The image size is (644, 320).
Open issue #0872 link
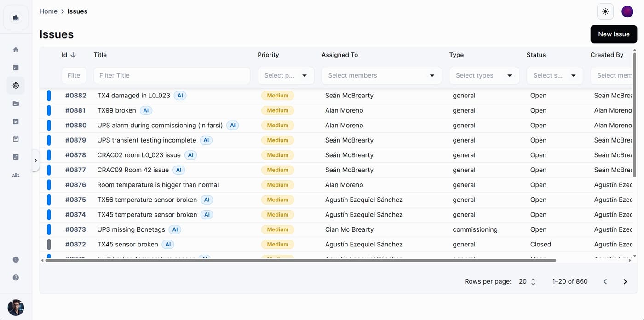click(76, 244)
